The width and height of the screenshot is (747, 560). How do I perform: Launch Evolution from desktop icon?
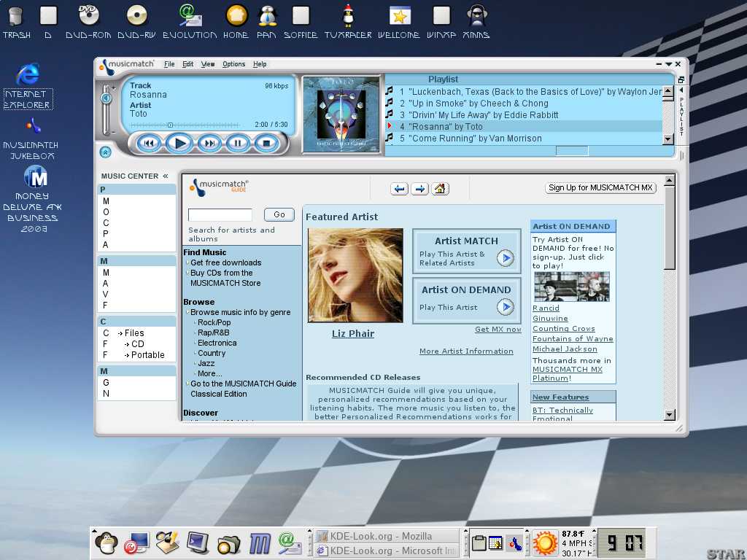(190, 21)
